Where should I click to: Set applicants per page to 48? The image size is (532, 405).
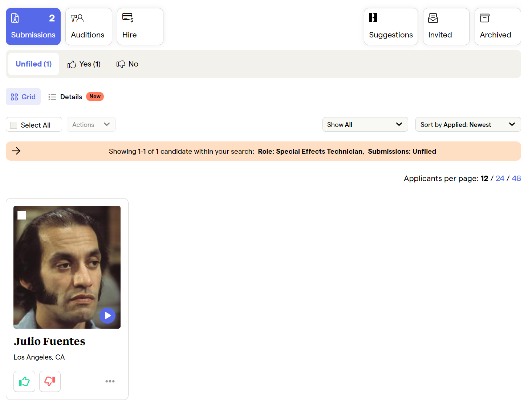coord(516,179)
